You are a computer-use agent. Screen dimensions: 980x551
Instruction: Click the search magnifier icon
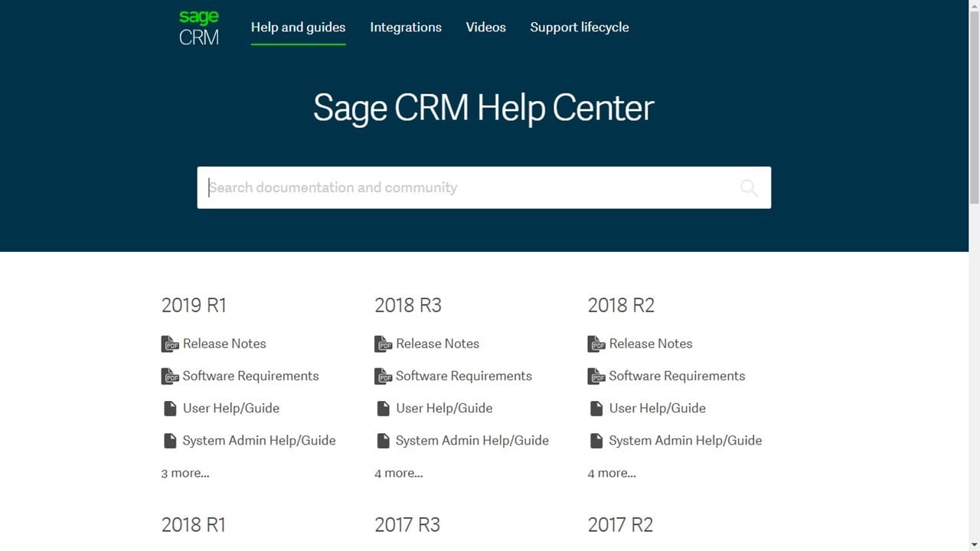coord(749,187)
